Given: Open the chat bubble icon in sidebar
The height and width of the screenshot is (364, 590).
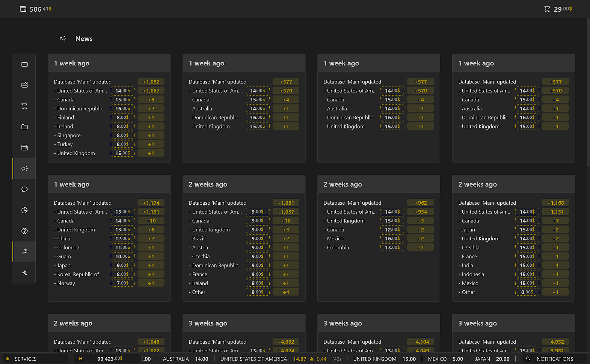Looking at the screenshot, I should tap(24, 189).
